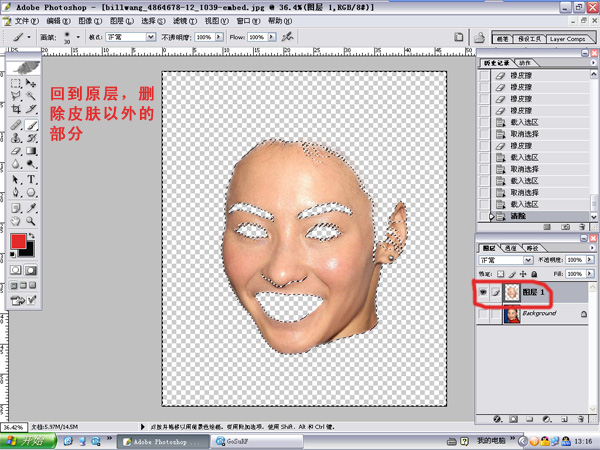
Task: Toggle lock position
Action: tap(523, 274)
